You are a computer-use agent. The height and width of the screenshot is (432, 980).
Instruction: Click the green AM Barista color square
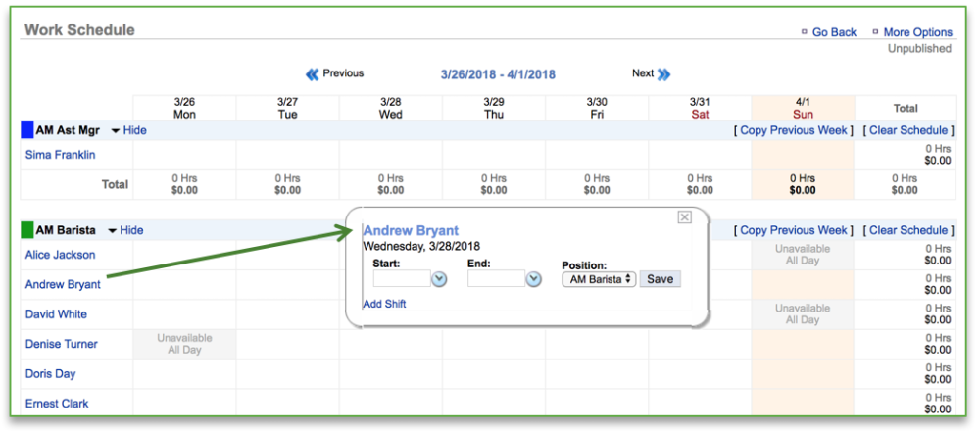[27, 230]
